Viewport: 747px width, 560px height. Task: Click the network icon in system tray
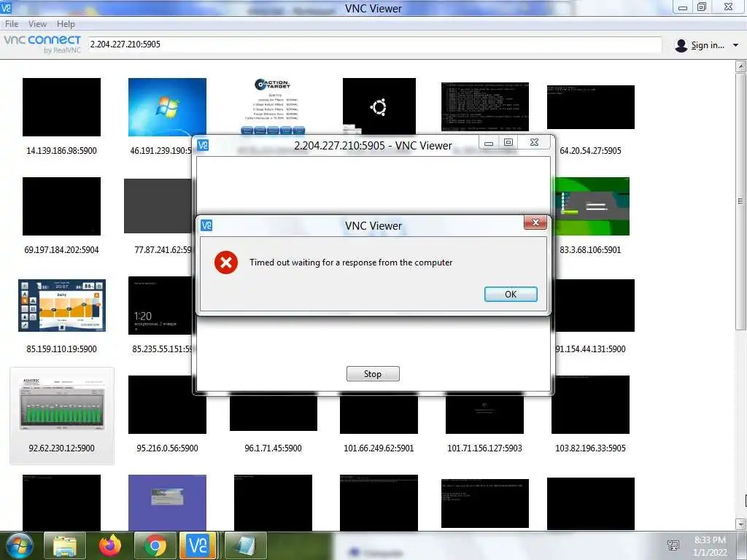[673, 545]
